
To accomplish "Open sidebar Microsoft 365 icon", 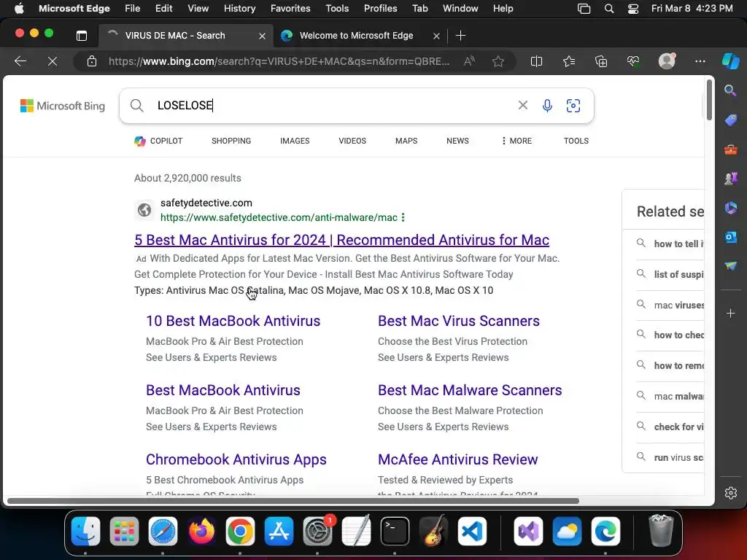I will (730, 208).
